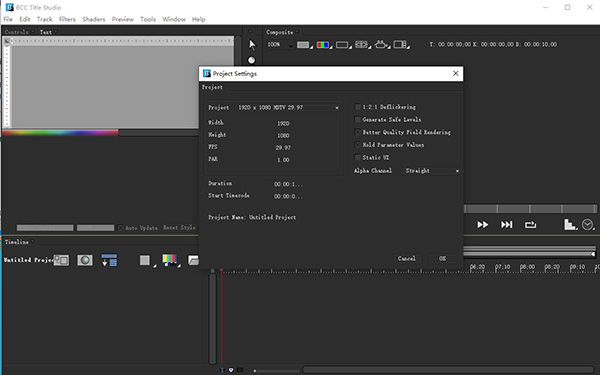Open the File menu
This screenshot has height=375, width=600.
point(8,19)
